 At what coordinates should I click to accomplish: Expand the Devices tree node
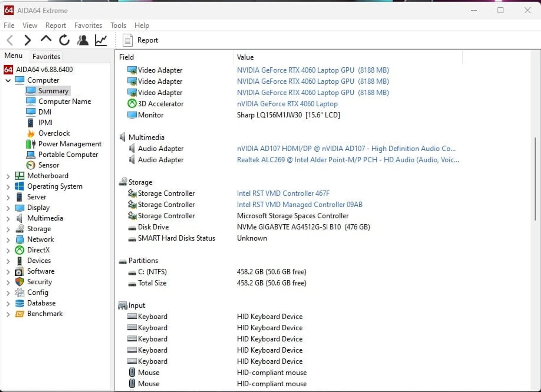tap(8, 261)
